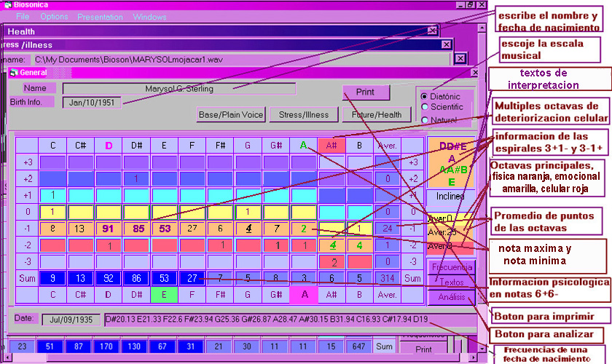The image size is (612, 364).
Task: Select the Diatonic scale radio button
Action: pos(424,96)
